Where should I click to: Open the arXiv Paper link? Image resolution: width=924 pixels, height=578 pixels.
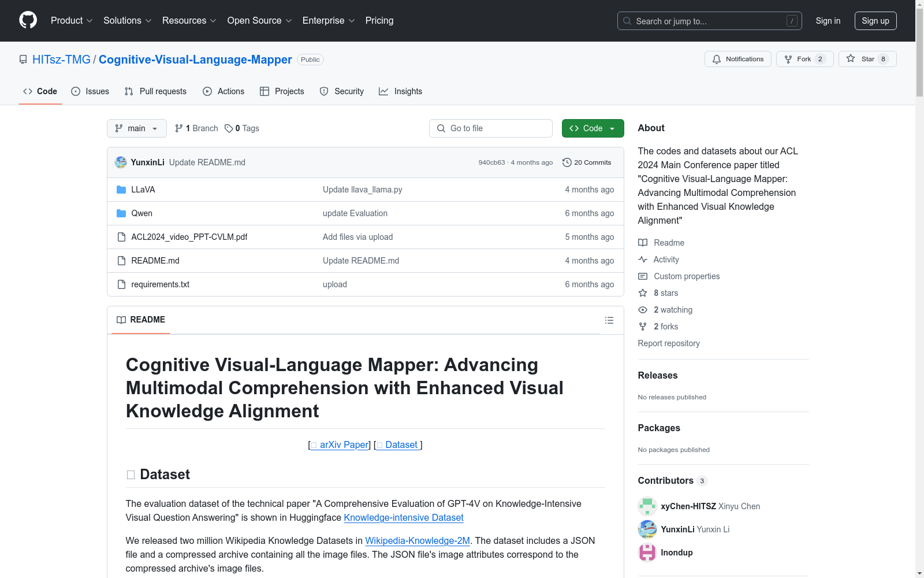(340, 444)
